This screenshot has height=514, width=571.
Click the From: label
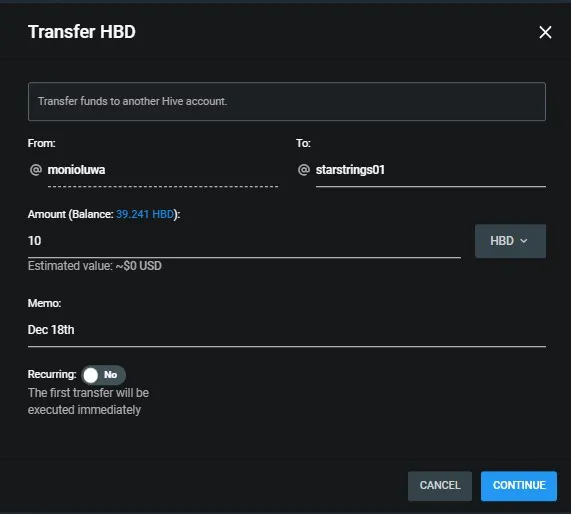(x=42, y=143)
